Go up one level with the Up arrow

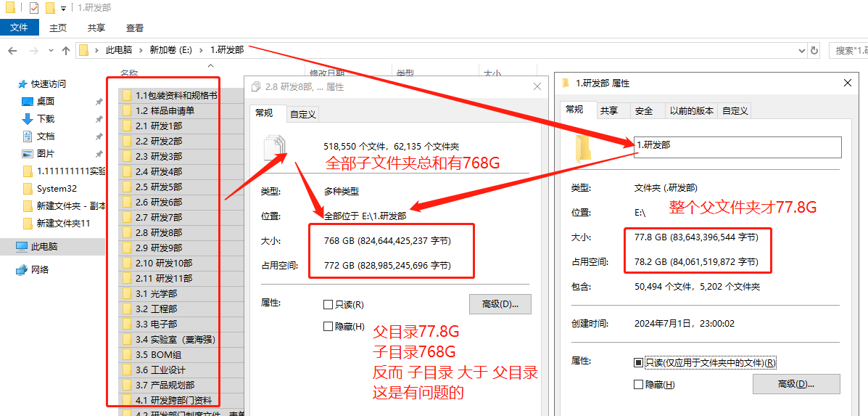tap(66, 50)
